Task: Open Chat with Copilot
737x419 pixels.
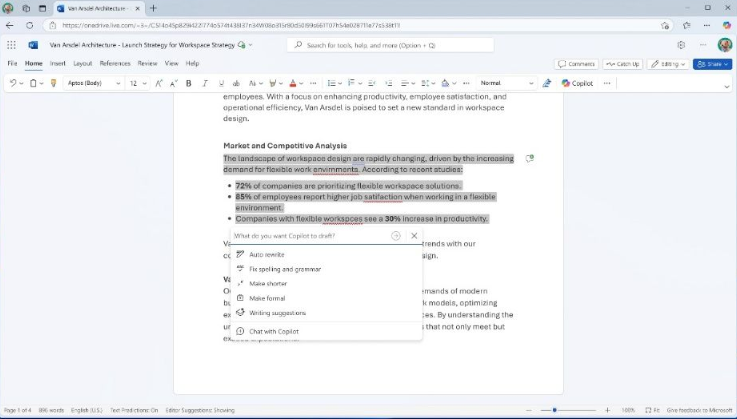Action: coord(273,331)
